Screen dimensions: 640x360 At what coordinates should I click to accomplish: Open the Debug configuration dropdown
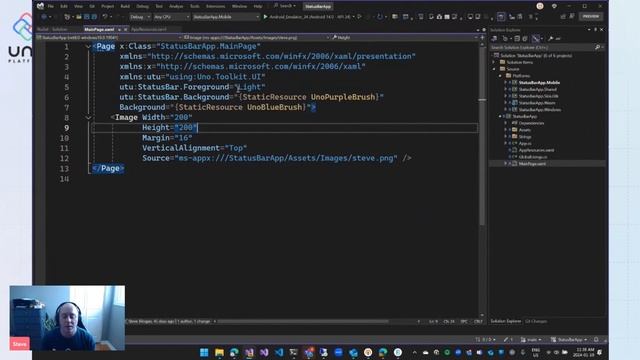tap(140, 17)
